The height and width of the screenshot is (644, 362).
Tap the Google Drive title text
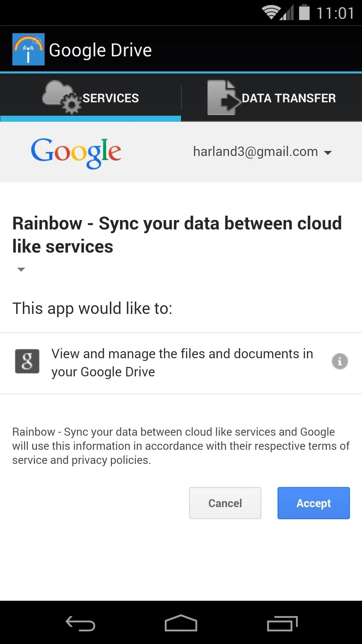pos(101,50)
